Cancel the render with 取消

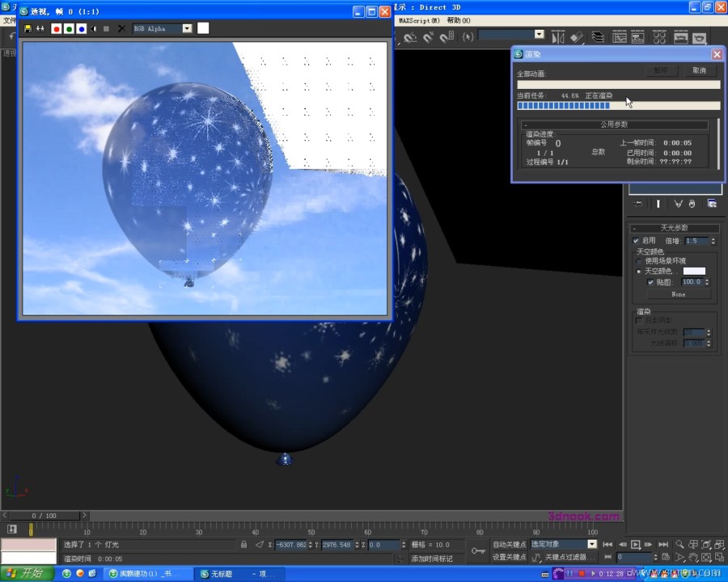click(699, 70)
